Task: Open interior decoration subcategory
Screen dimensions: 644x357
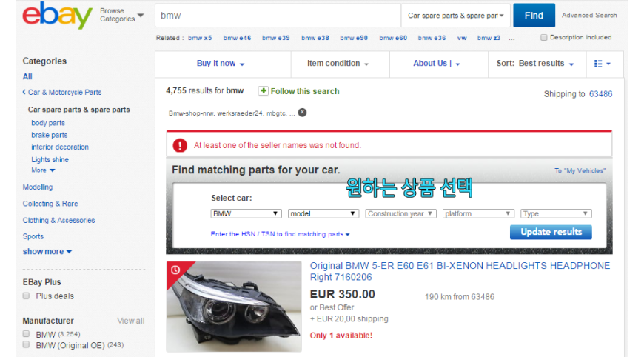Action: [x=60, y=147]
